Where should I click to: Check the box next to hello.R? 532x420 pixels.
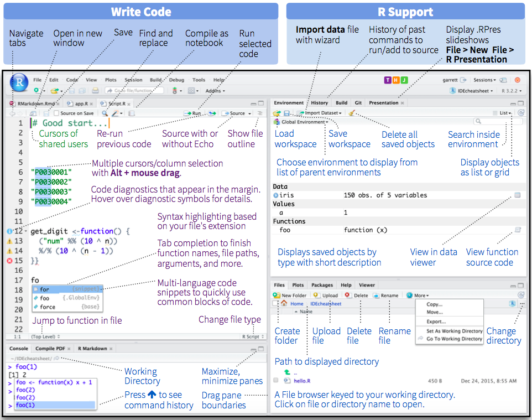276,381
